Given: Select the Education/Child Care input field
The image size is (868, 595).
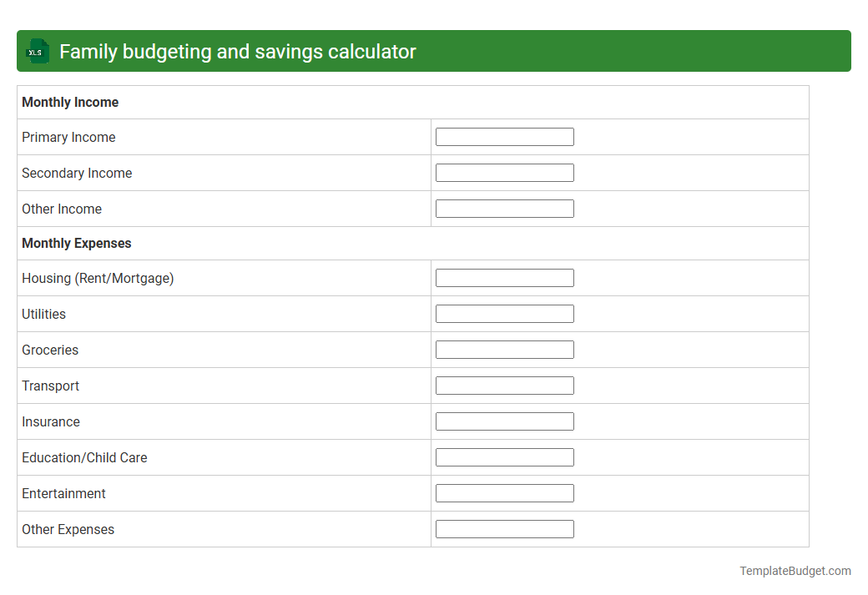Looking at the screenshot, I should click(x=504, y=456).
